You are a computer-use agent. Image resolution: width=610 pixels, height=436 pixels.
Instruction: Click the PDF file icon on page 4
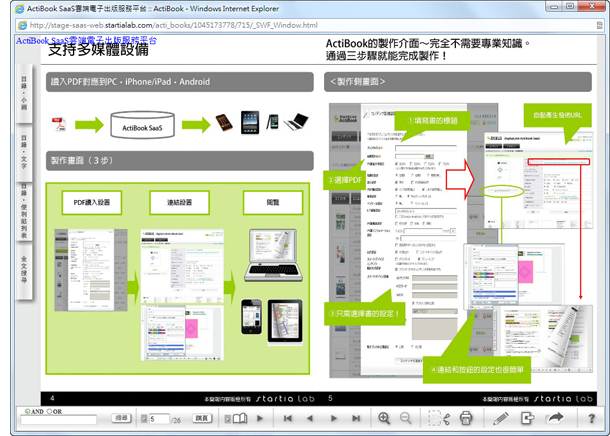[x=59, y=124]
